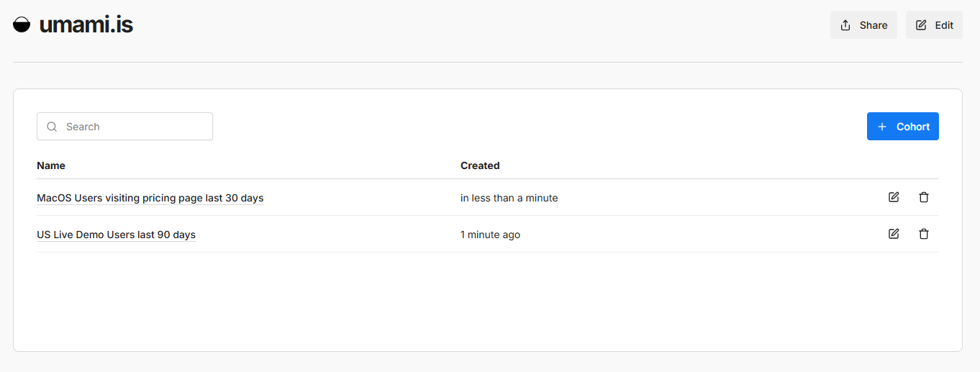This screenshot has width=980, height=372.
Task: Click the plus icon on the Cohort button
Action: click(x=882, y=127)
